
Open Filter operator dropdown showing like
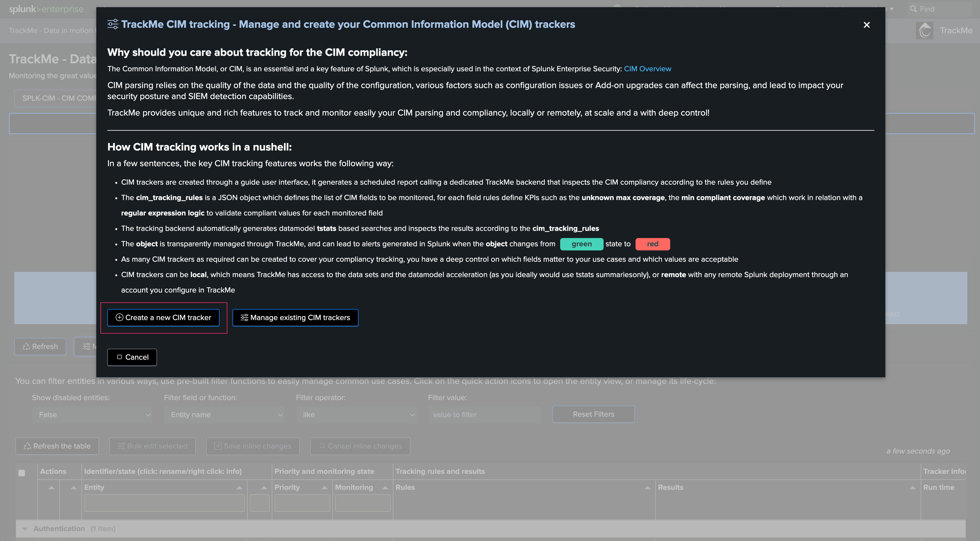357,415
